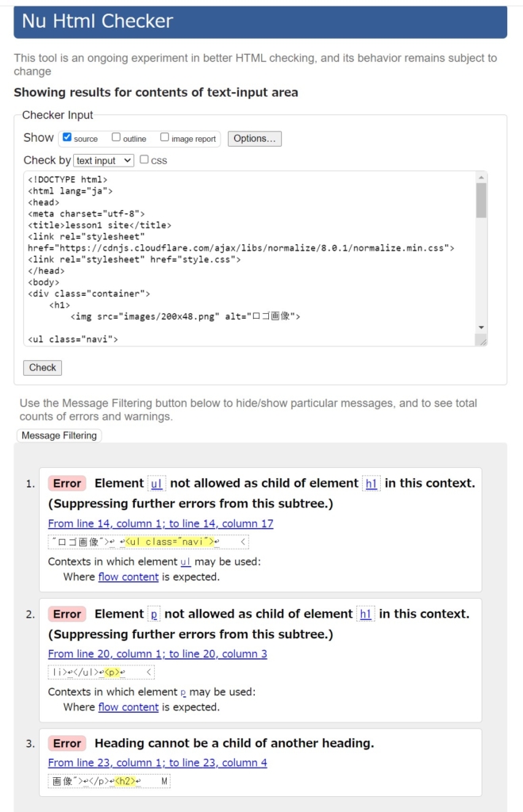This screenshot has width=523, height=812.
Task: Open the ul element link in error 1
Action: point(158,483)
